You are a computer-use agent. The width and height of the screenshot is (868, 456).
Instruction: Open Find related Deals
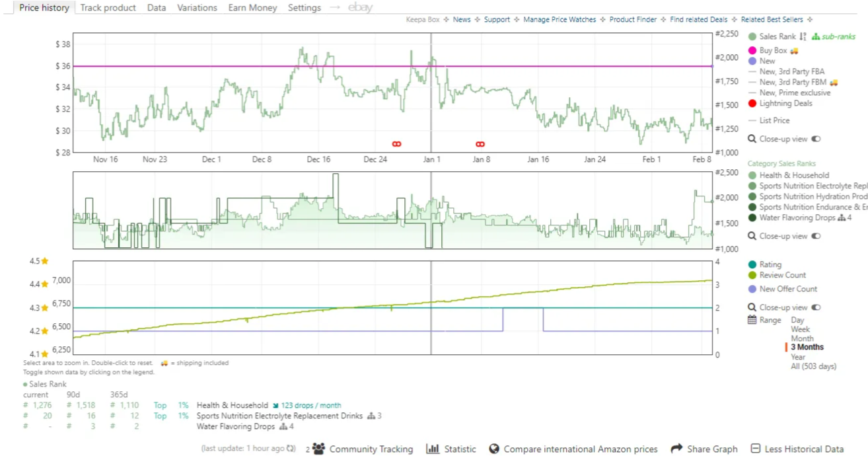point(699,20)
